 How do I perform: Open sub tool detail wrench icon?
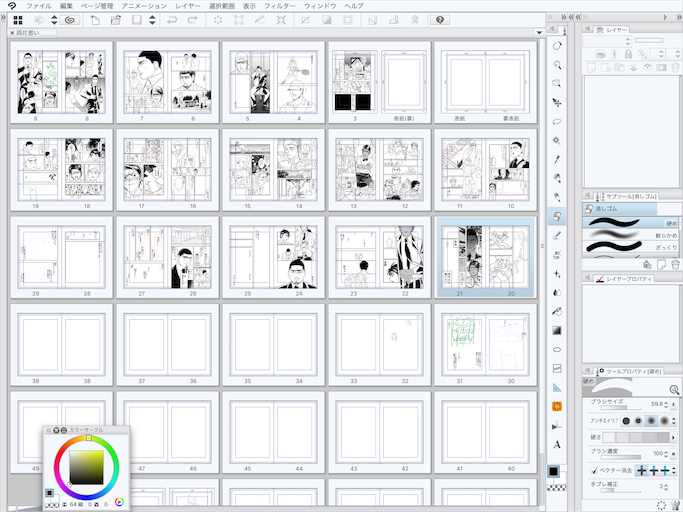pos(674,504)
